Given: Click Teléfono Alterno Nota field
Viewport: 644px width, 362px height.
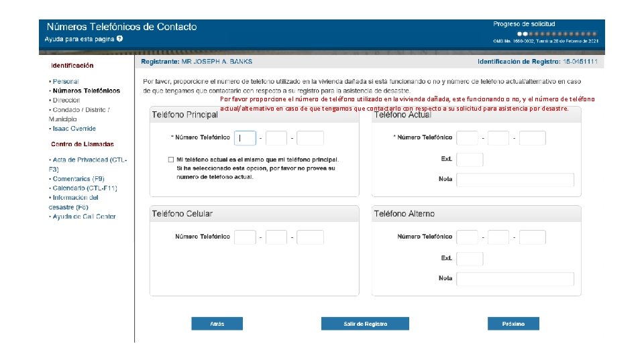Looking at the screenshot, I should coord(515,279).
